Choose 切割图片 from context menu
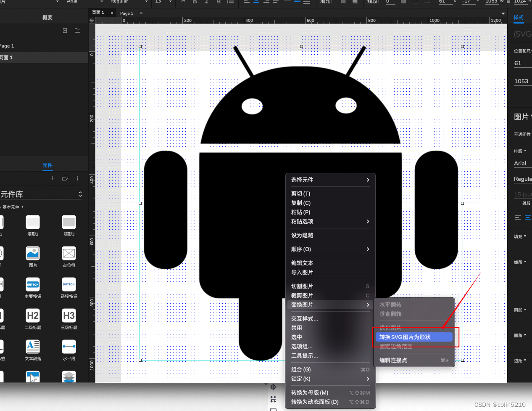 point(330,286)
